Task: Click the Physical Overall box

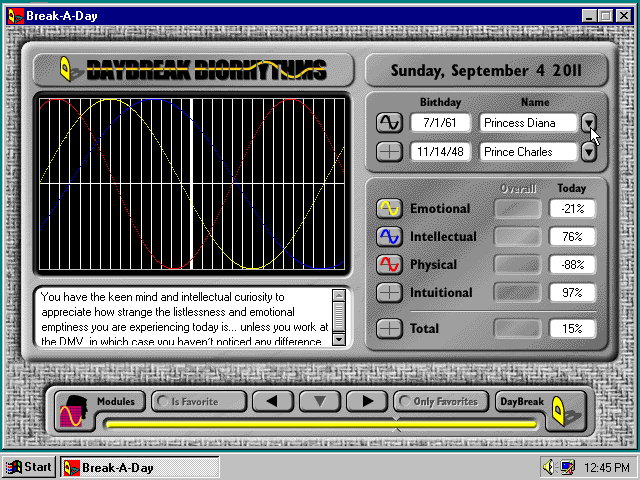Action: (x=518, y=264)
